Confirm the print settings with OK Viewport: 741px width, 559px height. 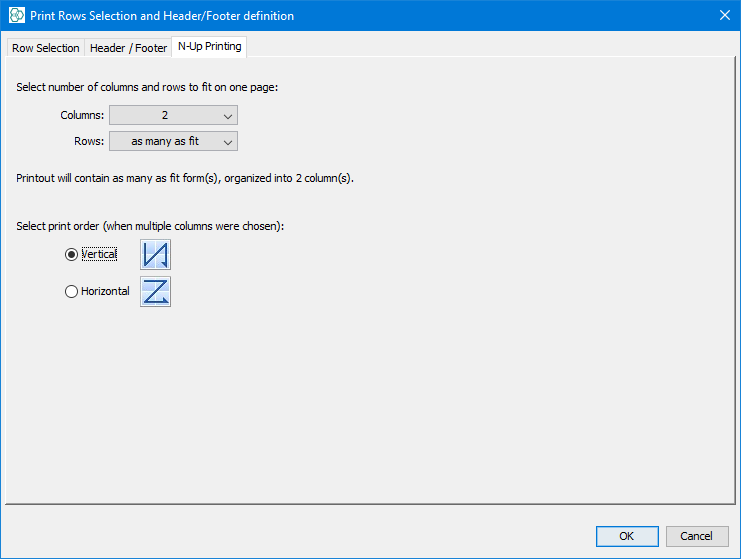626,536
